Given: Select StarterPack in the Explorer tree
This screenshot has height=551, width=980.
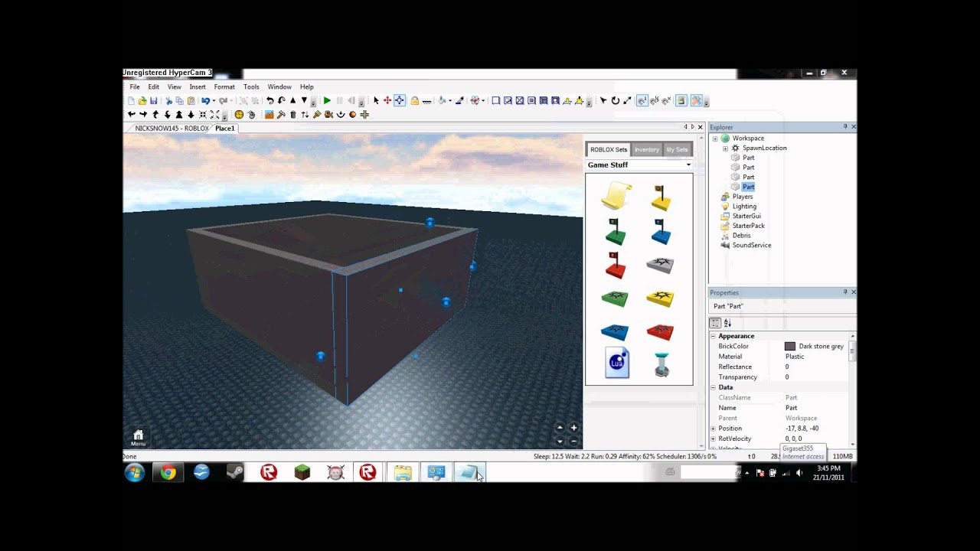Looking at the screenshot, I should pyautogui.click(x=748, y=226).
